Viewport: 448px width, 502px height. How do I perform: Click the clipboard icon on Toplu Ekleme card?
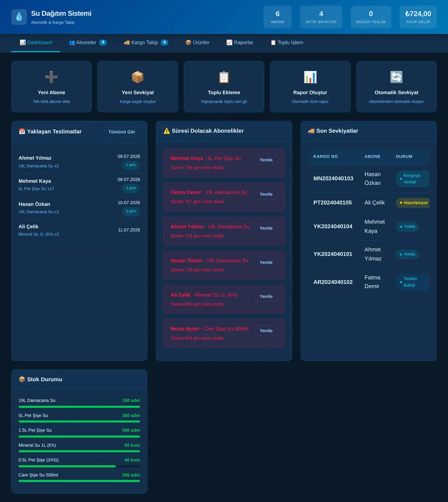(224, 77)
